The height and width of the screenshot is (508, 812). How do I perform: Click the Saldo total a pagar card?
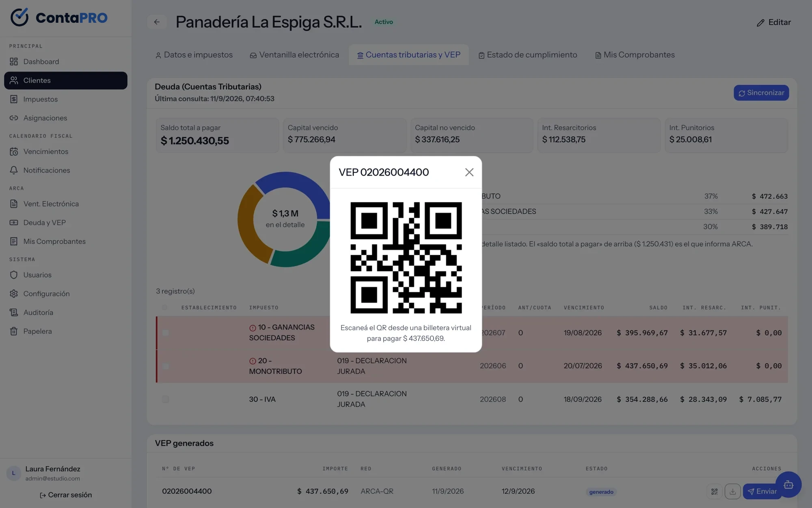217,135
